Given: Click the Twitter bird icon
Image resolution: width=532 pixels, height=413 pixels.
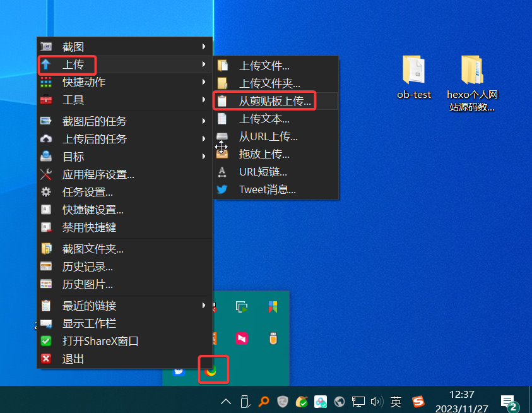Looking at the screenshot, I should pyautogui.click(x=222, y=189).
